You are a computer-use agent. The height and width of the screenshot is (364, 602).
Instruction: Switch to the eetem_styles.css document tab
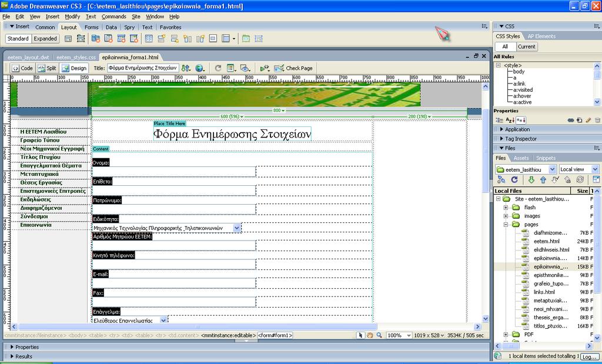coord(76,58)
